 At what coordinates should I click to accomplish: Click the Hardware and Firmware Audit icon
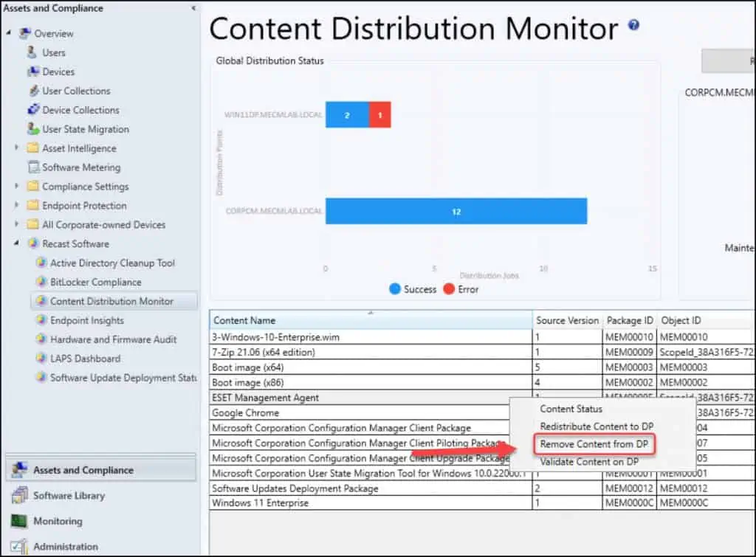coord(41,339)
